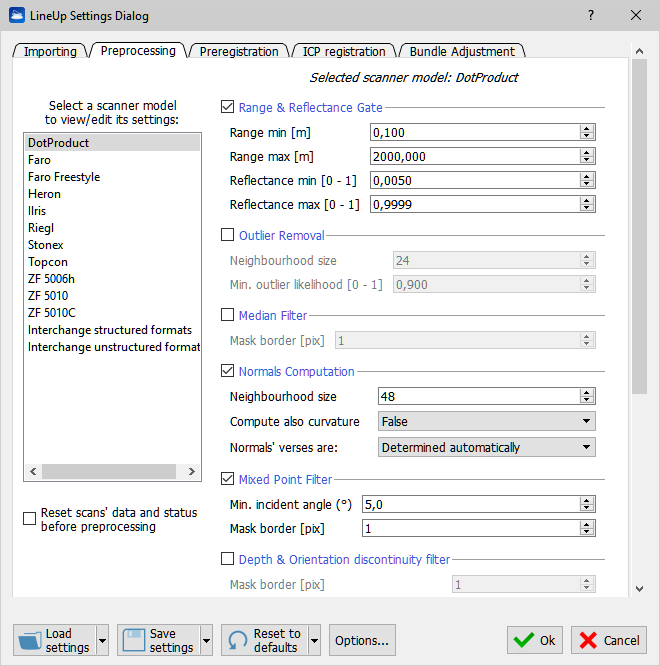Click the Min. incident angle spinner arrows
This screenshot has height=666, width=660.
coord(587,504)
